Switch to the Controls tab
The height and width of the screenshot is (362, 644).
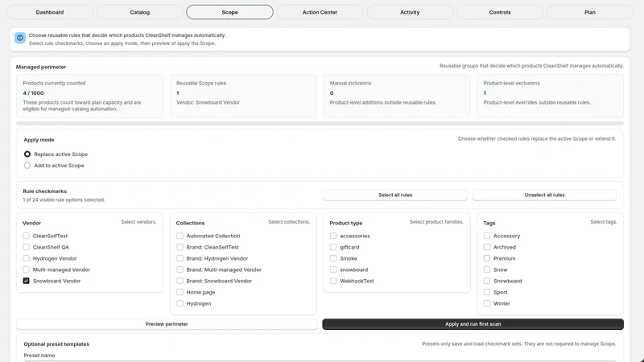[x=500, y=12]
